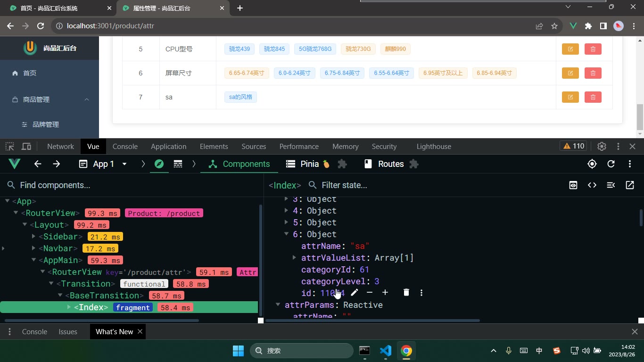Click the timeline icon in Vue devtools
This screenshot has height=362, width=644.
coord(178,164)
